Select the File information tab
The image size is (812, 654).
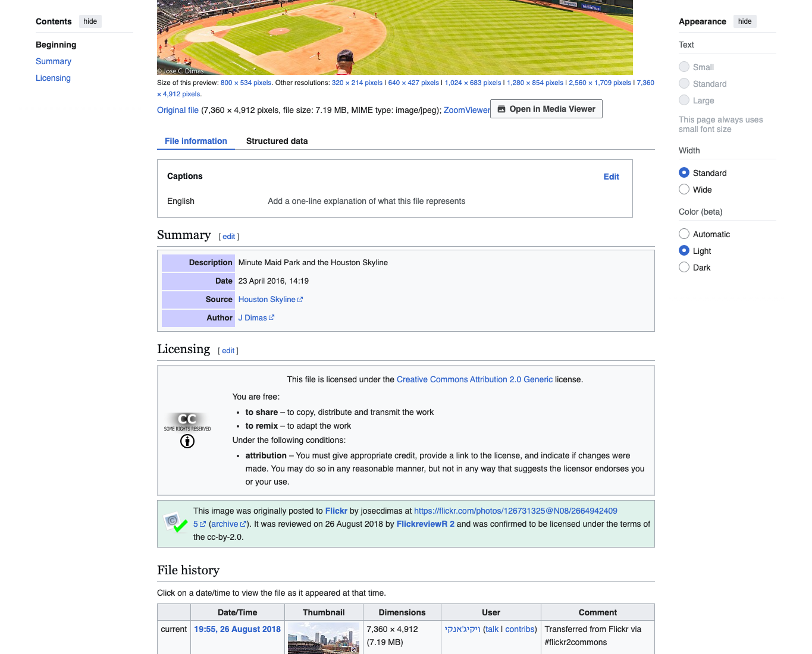point(196,141)
